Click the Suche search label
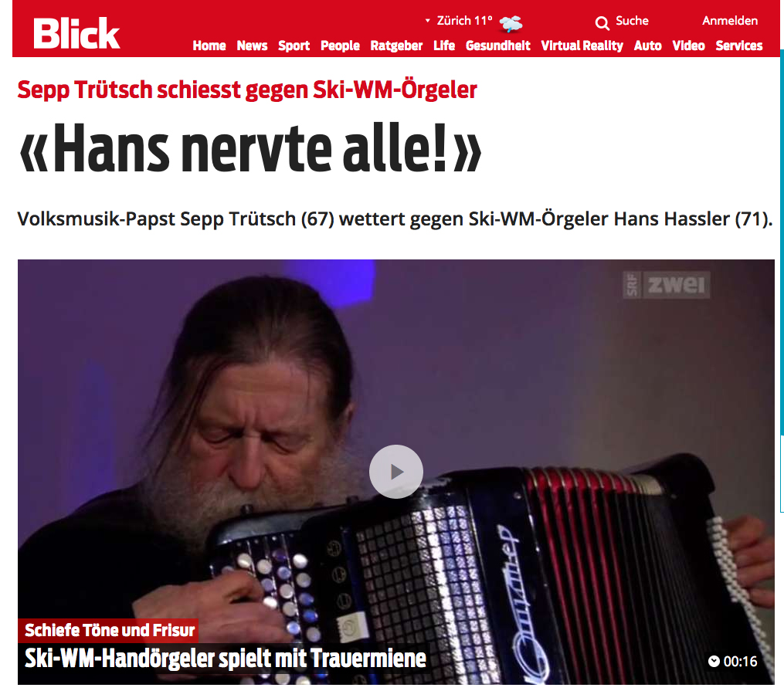Viewport: 784px width, 691px height. 632,21
